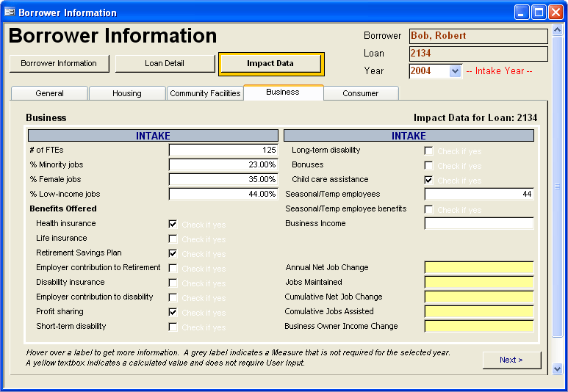Click the Loan Detail button
The image size is (568, 392).
(165, 64)
